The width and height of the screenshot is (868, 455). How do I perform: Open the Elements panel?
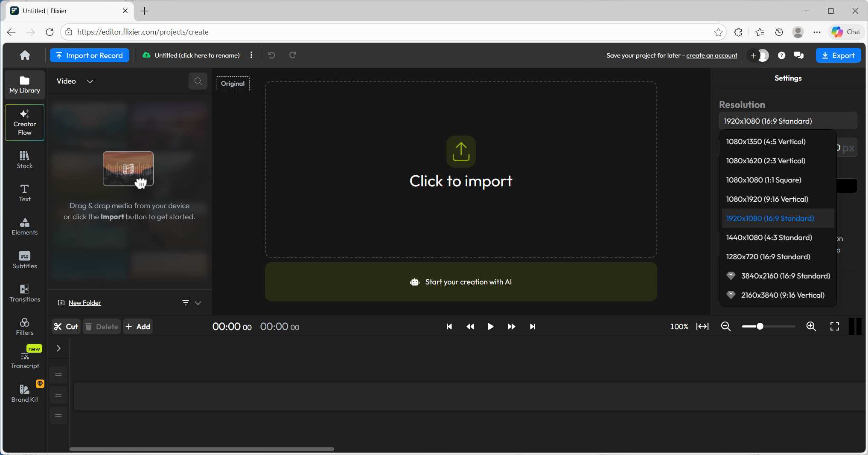point(24,227)
